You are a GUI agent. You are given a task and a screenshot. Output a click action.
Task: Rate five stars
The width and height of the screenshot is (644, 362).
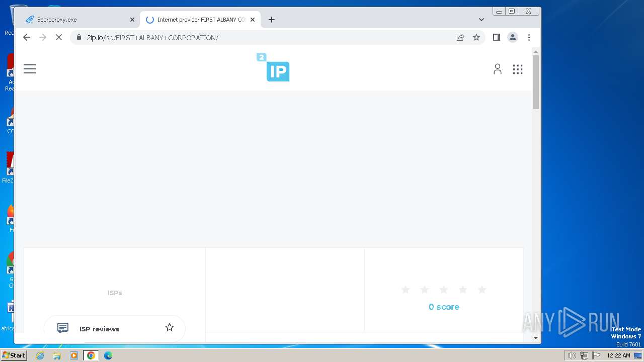pos(482,290)
